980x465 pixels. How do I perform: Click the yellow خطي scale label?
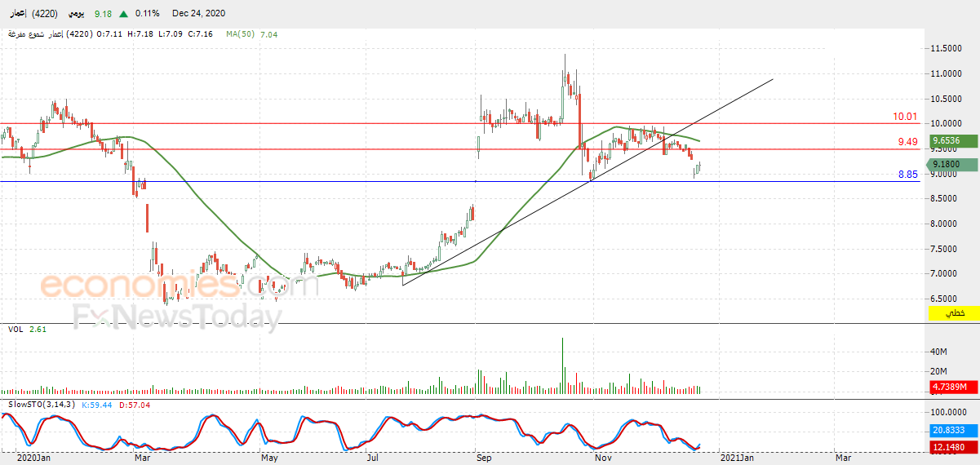point(955,313)
